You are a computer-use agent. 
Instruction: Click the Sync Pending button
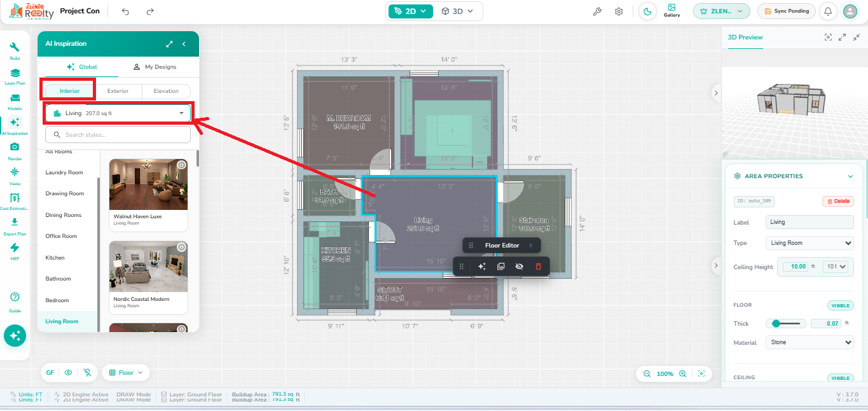(787, 11)
